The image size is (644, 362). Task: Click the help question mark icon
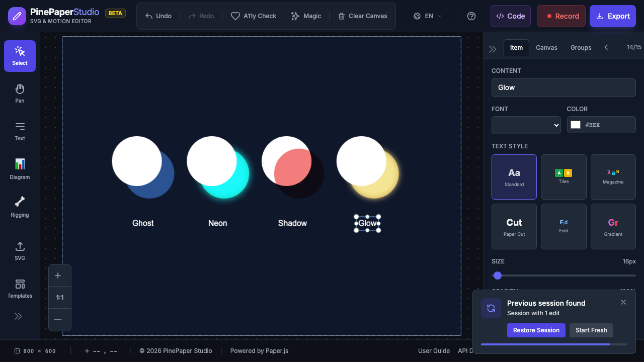471,16
